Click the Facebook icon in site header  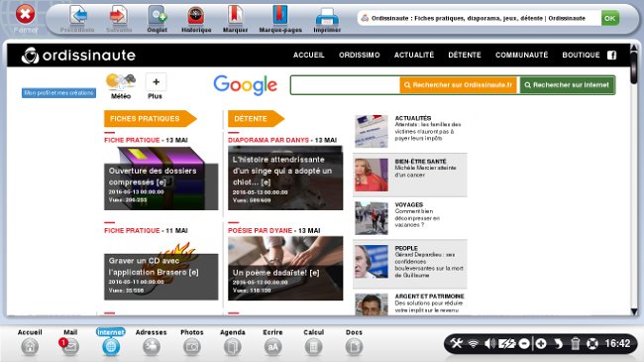coord(611,56)
